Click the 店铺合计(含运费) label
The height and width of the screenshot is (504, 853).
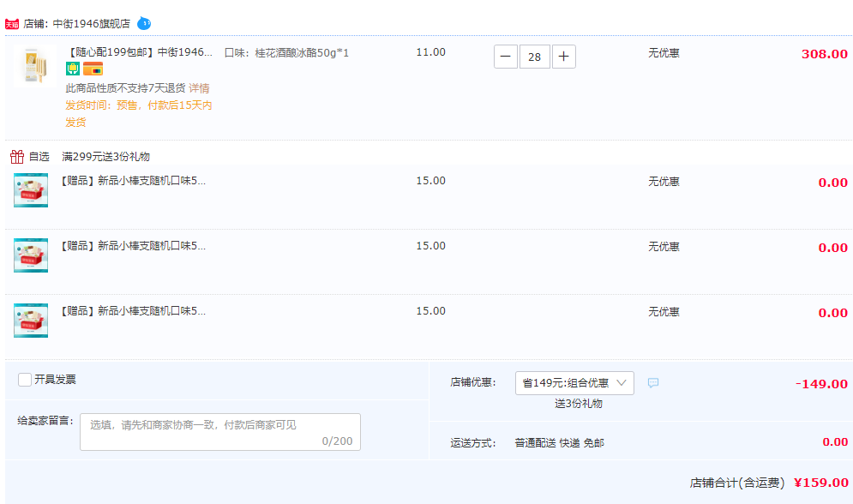737,483
